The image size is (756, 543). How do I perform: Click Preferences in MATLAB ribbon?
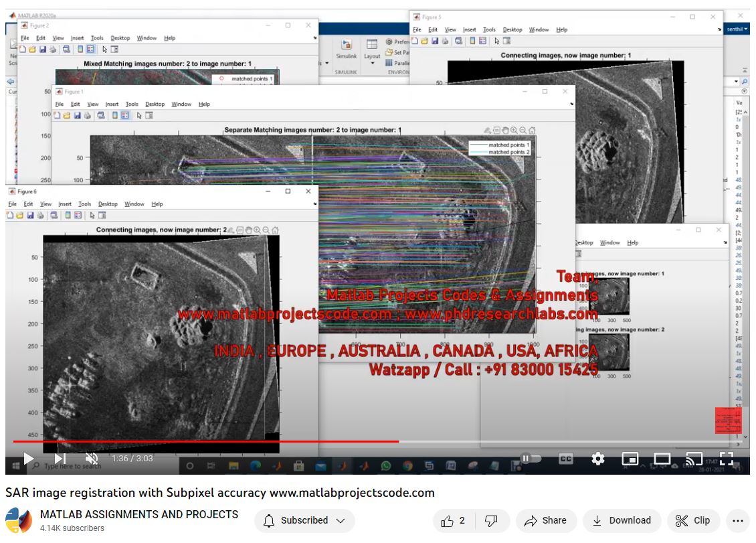(x=397, y=42)
